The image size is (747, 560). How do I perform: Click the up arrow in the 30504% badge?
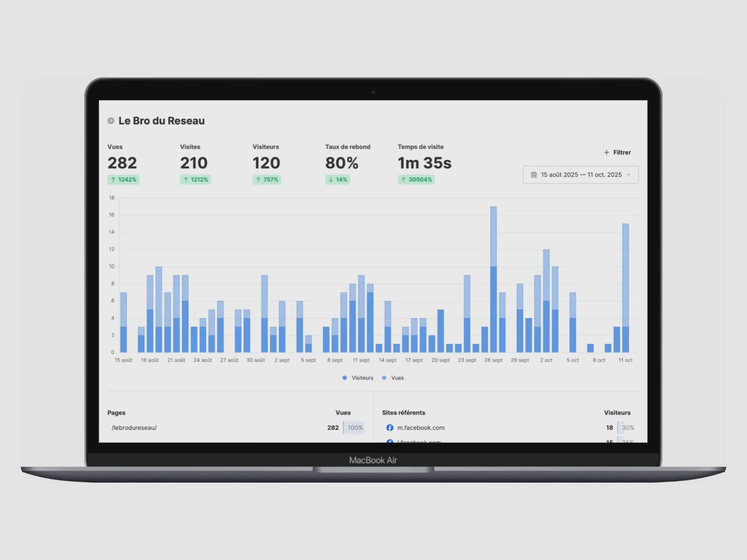(x=403, y=180)
